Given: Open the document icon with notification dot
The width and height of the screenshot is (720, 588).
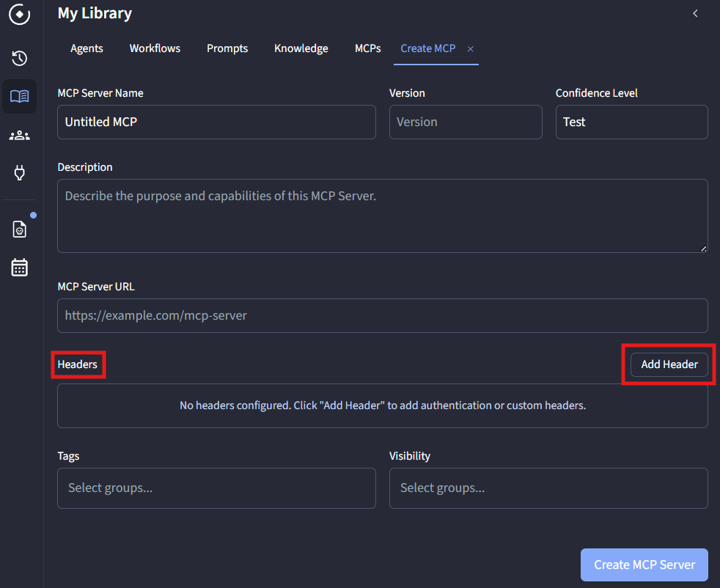Looking at the screenshot, I should (20, 229).
